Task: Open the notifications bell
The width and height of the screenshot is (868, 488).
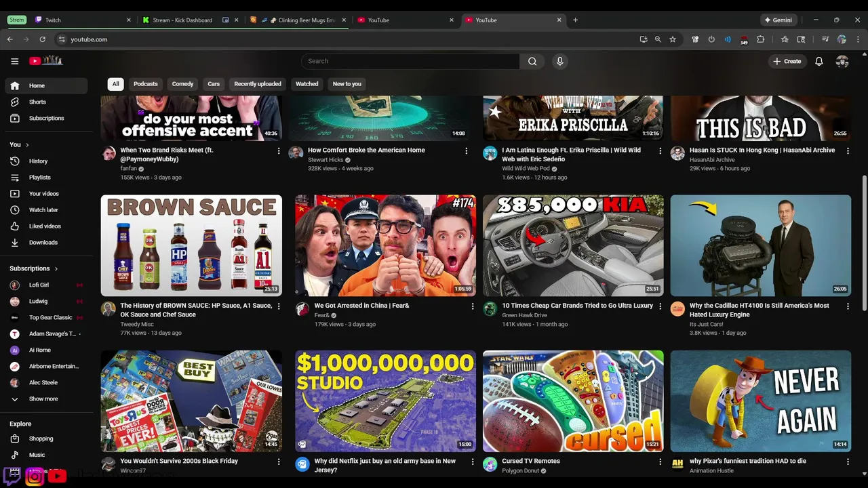Action: tap(819, 61)
